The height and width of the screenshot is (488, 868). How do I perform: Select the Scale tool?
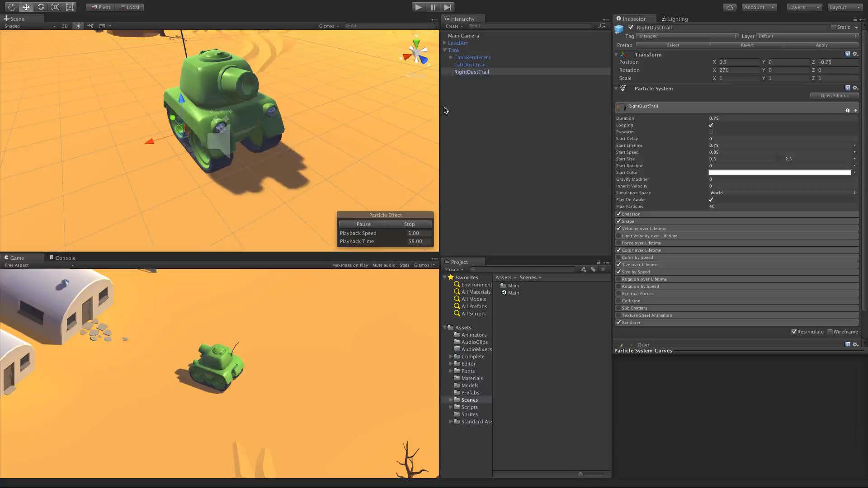pos(55,7)
